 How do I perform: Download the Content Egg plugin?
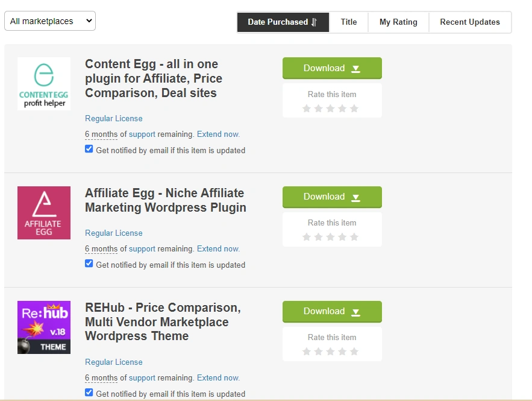332,68
